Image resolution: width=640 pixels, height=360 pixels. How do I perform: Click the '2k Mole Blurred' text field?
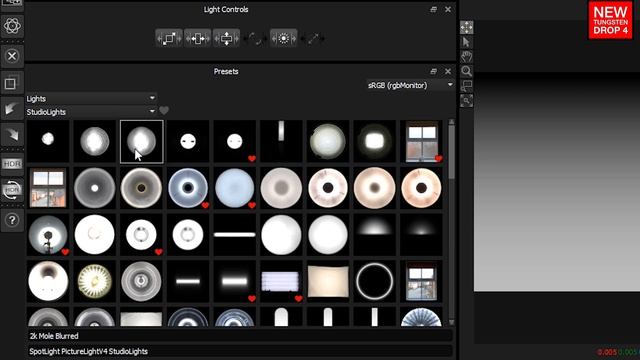[240, 336]
